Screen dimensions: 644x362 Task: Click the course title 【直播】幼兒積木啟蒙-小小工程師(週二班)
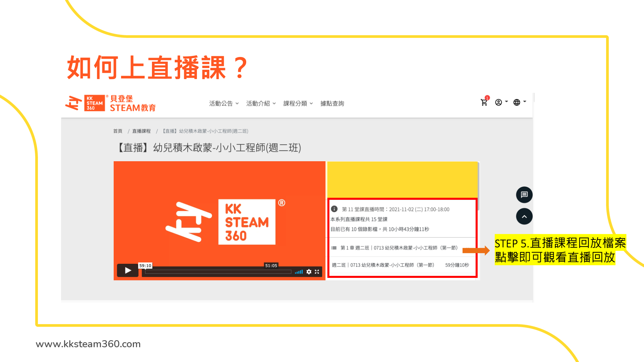tap(208, 148)
